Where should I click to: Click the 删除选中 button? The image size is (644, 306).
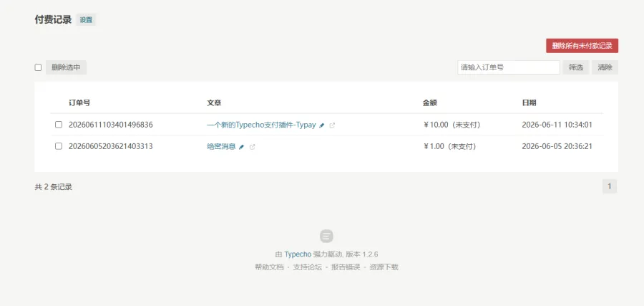tap(66, 67)
